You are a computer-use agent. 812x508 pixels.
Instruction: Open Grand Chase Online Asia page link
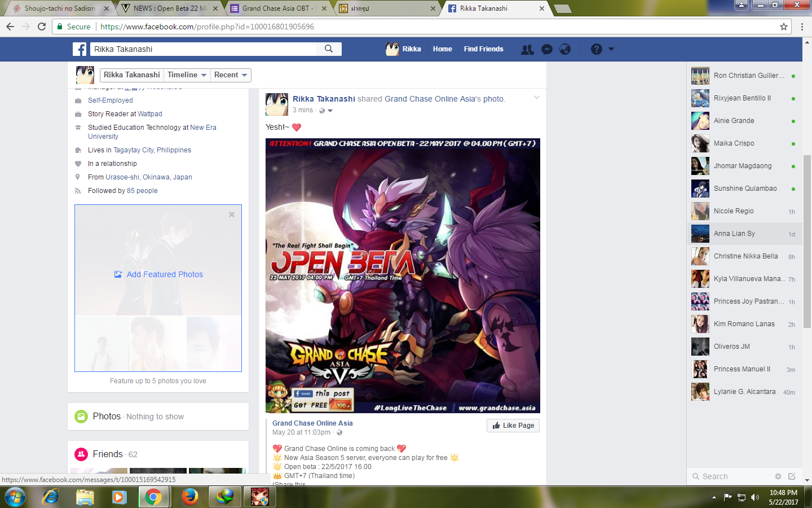pyautogui.click(x=312, y=423)
